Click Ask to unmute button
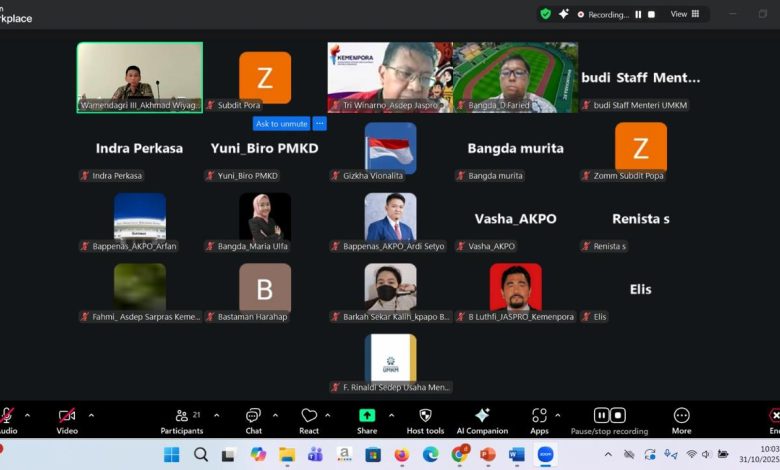Viewport: 780px width, 470px height. [x=282, y=123]
